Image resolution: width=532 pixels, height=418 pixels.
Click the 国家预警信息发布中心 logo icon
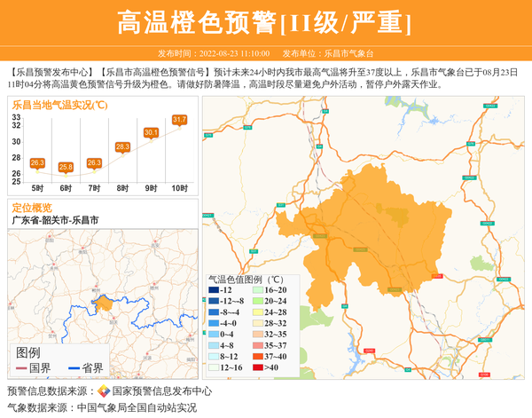coord(104,391)
